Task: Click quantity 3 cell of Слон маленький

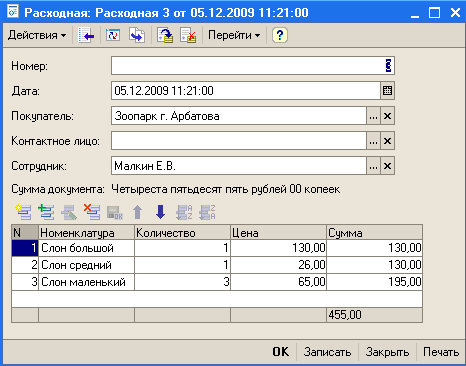Action: [x=183, y=282]
